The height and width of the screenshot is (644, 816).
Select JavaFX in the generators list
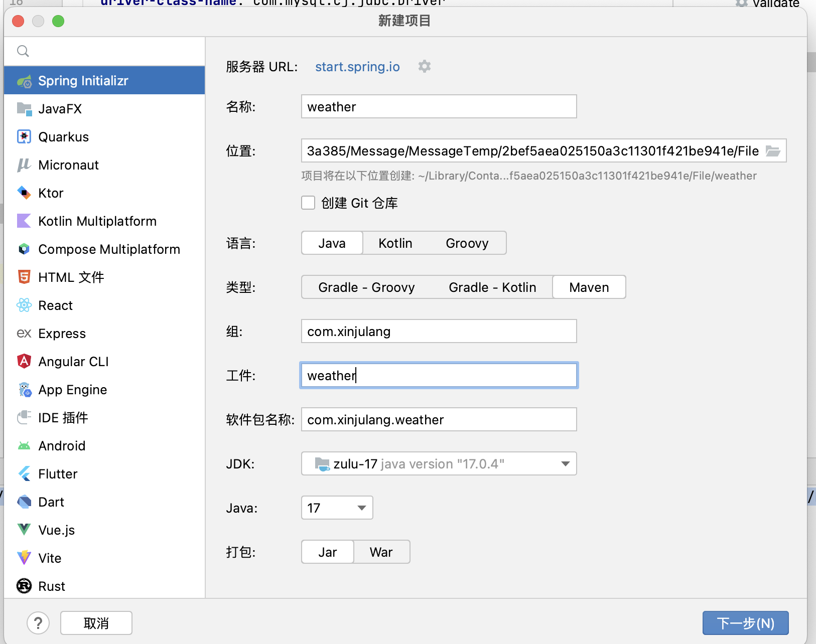pos(104,109)
